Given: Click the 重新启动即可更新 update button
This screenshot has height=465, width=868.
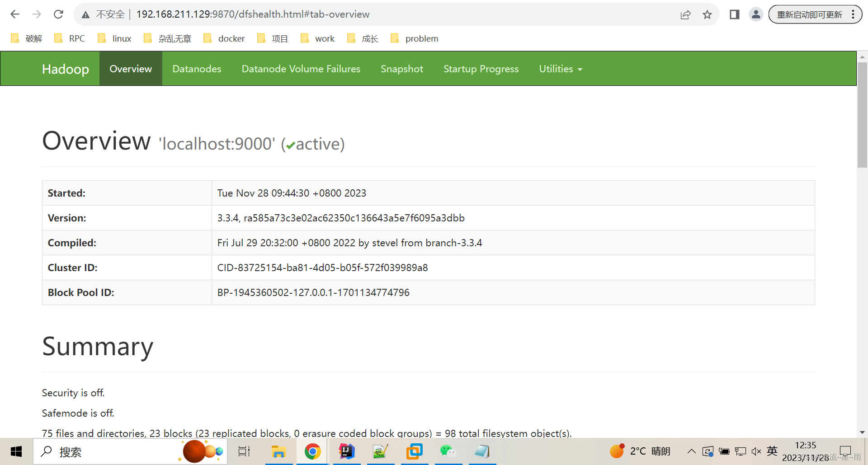Looking at the screenshot, I should click(809, 14).
